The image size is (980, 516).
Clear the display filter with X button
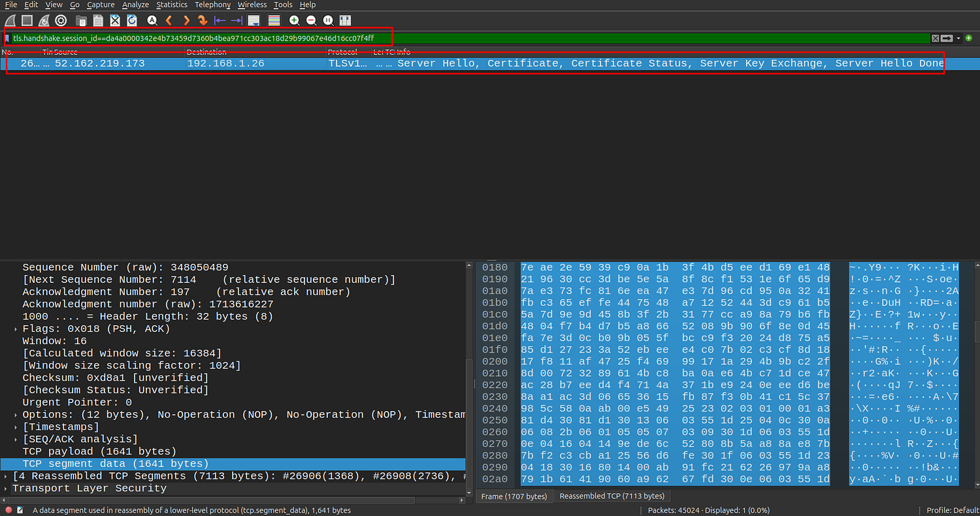tap(935, 39)
